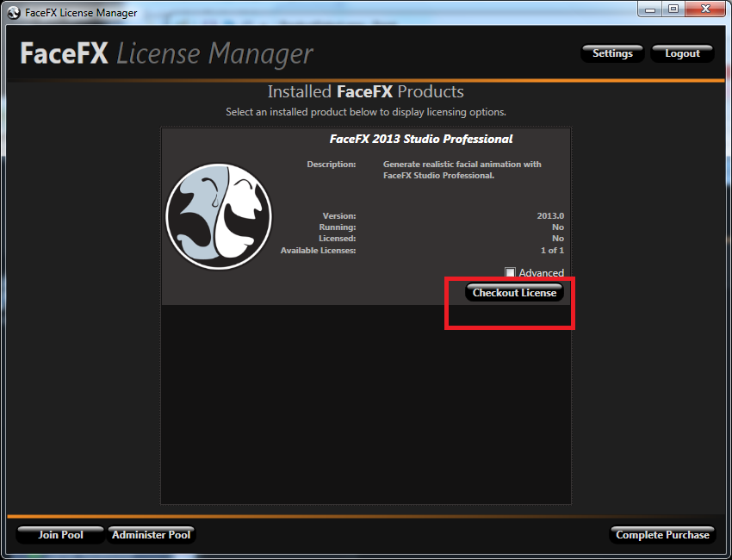732x560 pixels.
Task: Open the Settings dialog
Action: [x=612, y=53]
